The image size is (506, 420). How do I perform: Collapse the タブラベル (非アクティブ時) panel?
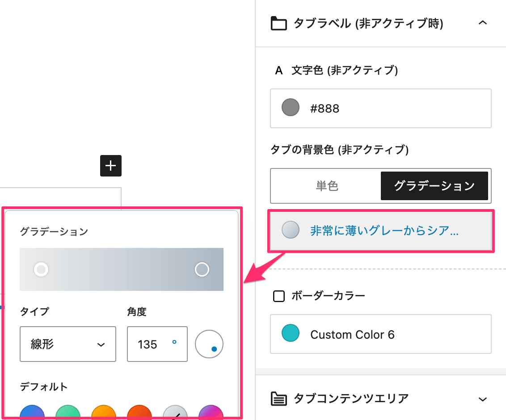point(482,23)
